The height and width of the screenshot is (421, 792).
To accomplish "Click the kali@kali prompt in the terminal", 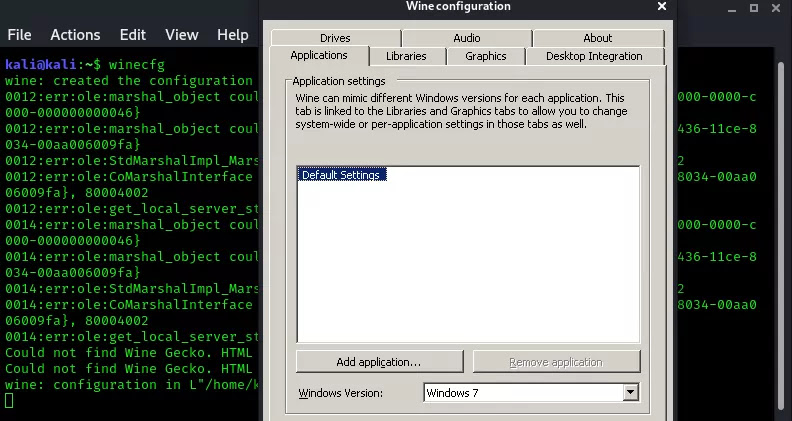I will click(x=40, y=65).
